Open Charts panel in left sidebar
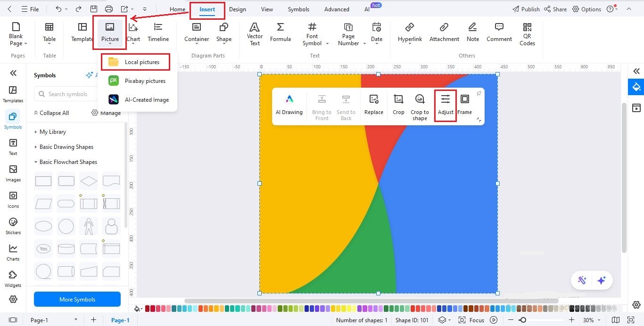The image size is (644, 326). click(x=13, y=253)
